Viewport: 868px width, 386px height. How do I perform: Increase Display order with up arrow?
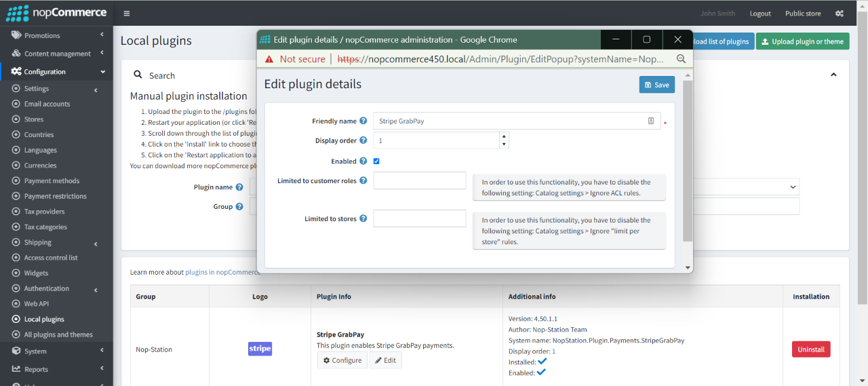pos(503,136)
